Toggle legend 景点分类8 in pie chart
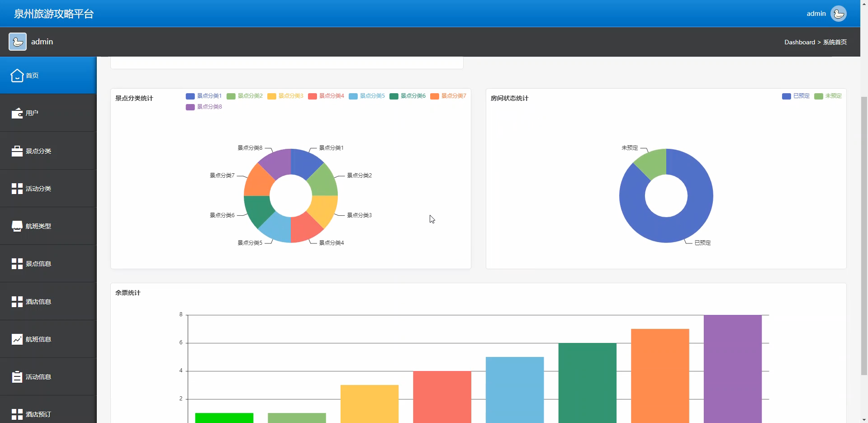Screen dimensions: 868x423 click(x=204, y=107)
